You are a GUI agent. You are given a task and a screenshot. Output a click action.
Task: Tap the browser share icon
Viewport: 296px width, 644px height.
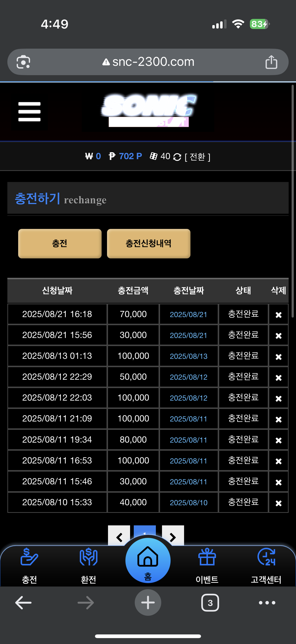[x=271, y=62]
